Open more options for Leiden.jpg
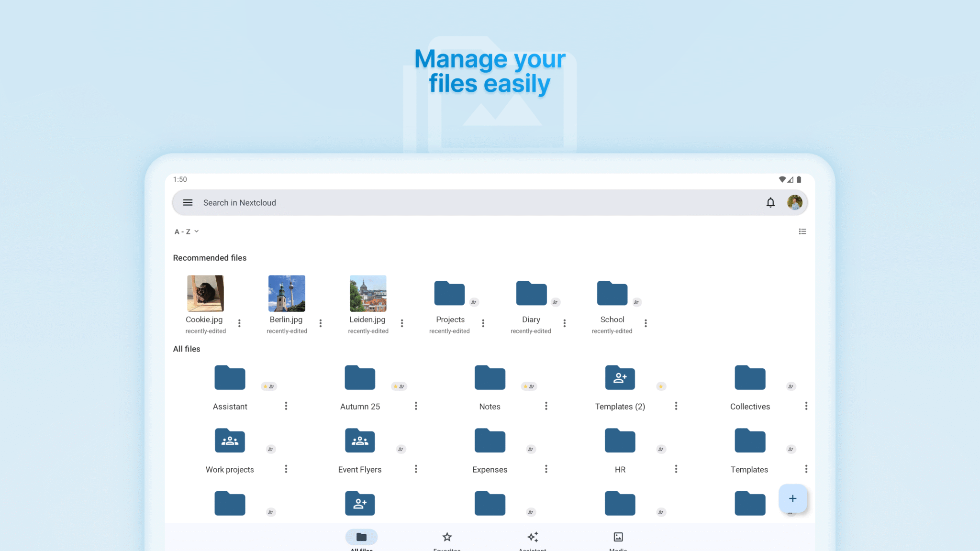The height and width of the screenshot is (551, 980). tap(402, 323)
